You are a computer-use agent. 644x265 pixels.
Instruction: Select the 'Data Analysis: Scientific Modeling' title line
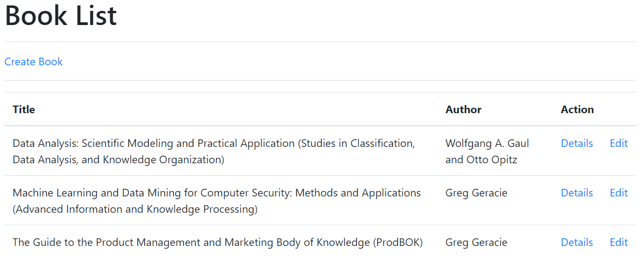click(214, 144)
